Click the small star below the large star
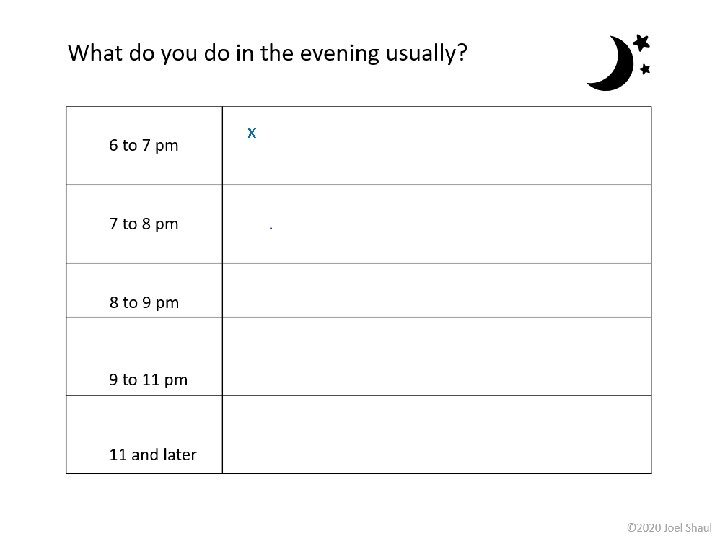720x540 pixels. pos(645,69)
